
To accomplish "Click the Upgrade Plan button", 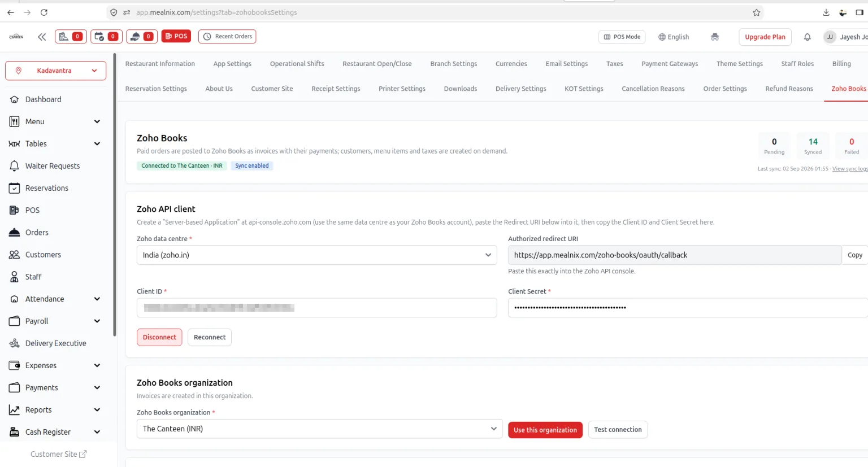I will pyautogui.click(x=765, y=37).
